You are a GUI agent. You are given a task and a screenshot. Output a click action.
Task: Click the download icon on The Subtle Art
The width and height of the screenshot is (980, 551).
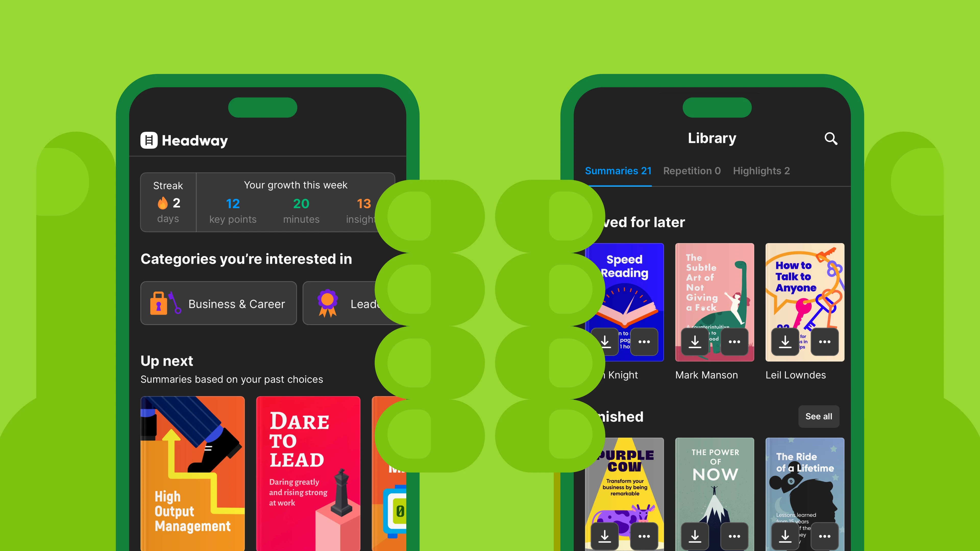(695, 342)
